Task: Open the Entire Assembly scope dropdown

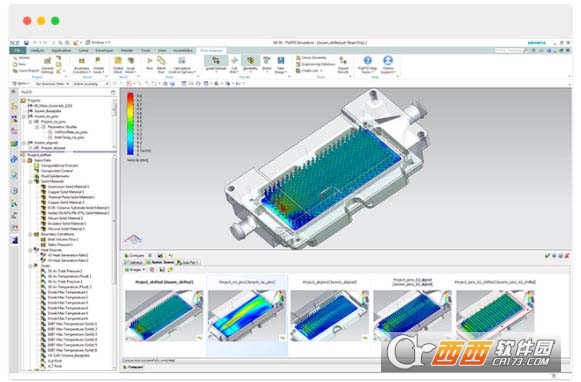Action: point(91,84)
